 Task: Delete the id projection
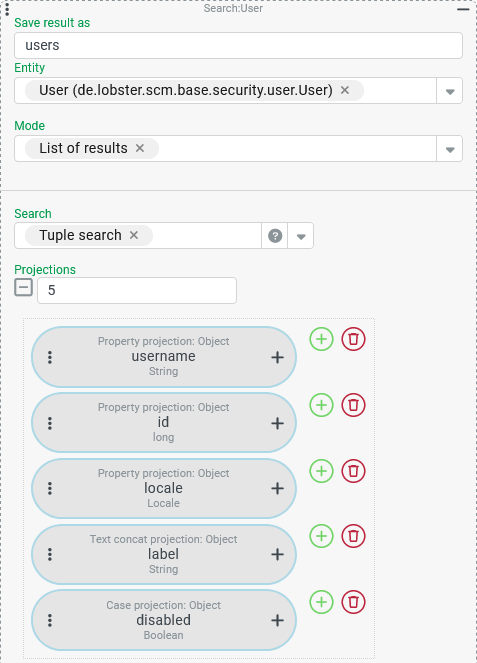[354, 405]
